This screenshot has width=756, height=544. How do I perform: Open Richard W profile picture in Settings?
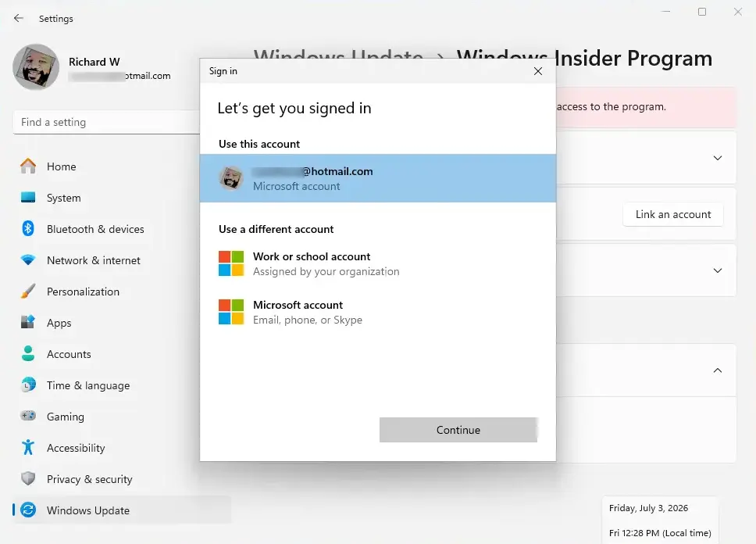tap(36, 67)
